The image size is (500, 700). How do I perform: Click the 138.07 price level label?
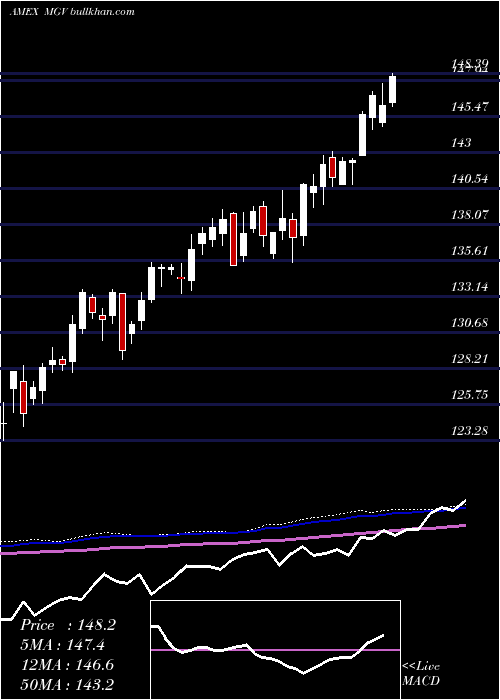click(470, 215)
